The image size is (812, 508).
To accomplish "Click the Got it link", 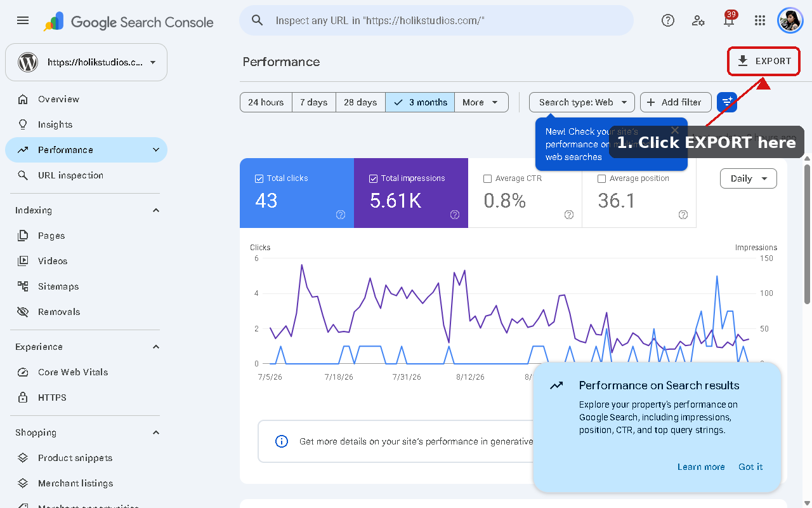I will 750,467.
